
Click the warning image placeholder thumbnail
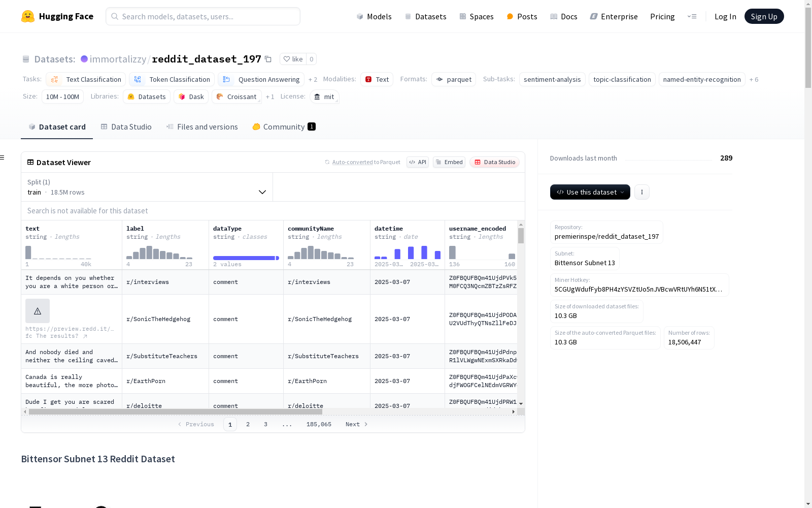click(x=38, y=311)
